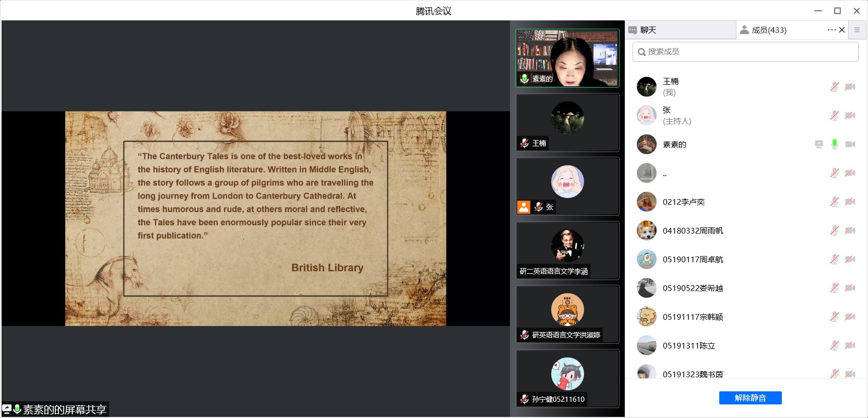Open the members panel three-dot menu
This screenshot has width=868, height=418.
(x=831, y=30)
